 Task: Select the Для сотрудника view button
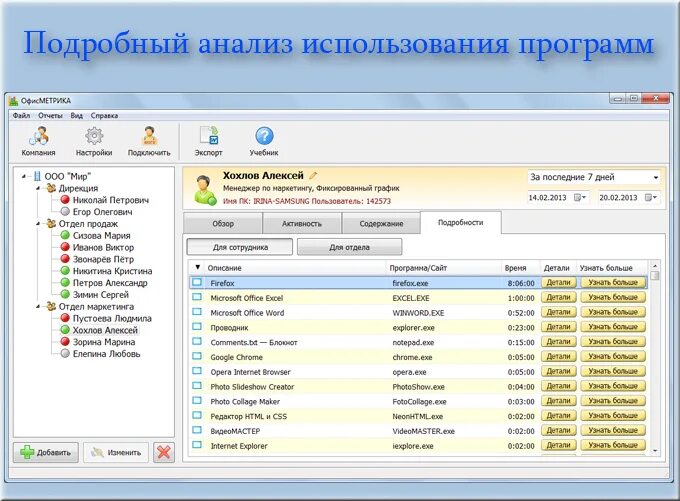(240, 247)
